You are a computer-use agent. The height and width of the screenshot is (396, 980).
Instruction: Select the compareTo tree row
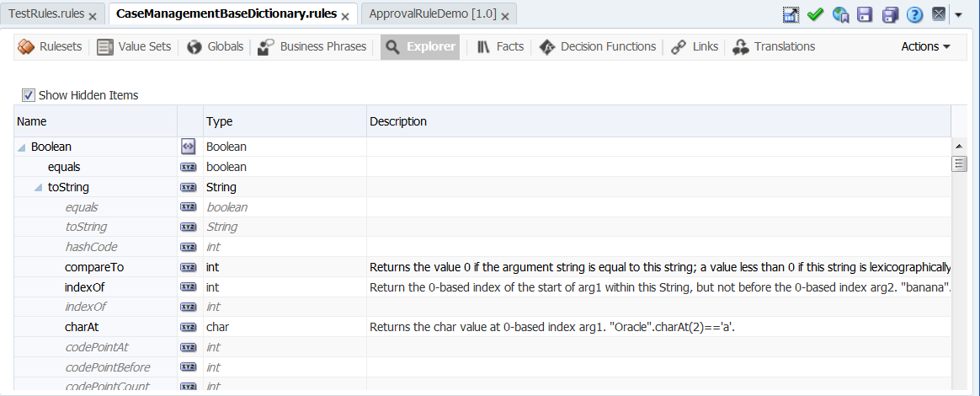tap(482, 267)
